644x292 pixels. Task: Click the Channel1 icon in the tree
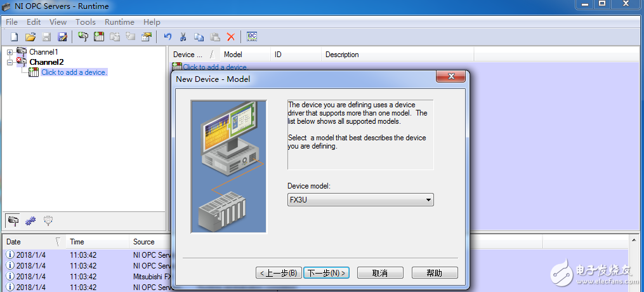(22, 52)
